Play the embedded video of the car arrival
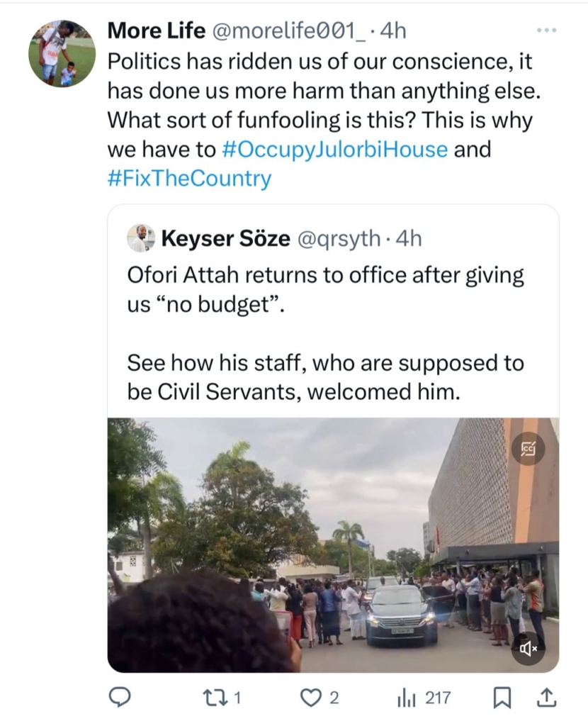This screenshot has width=588, height=726. 333,545
